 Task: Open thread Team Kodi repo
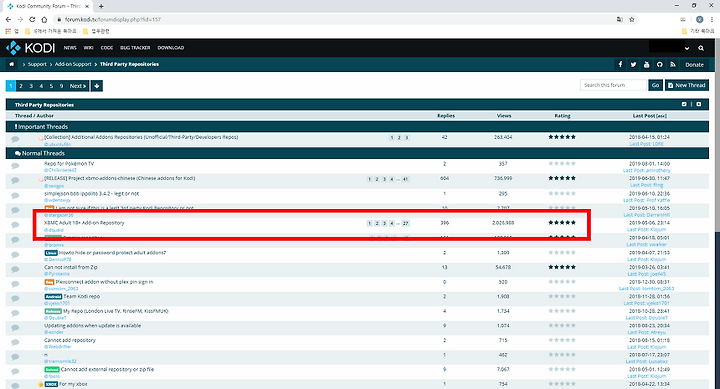click(81, 296)
